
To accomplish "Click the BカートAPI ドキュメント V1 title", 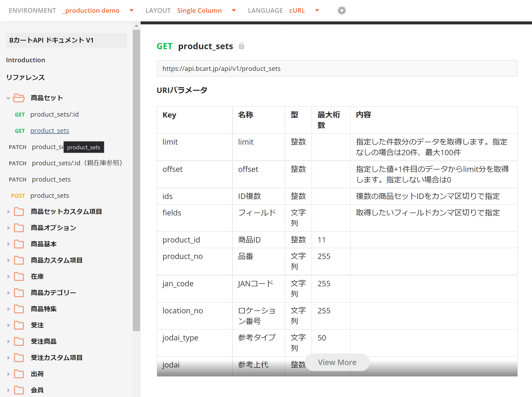I will 66,40.
